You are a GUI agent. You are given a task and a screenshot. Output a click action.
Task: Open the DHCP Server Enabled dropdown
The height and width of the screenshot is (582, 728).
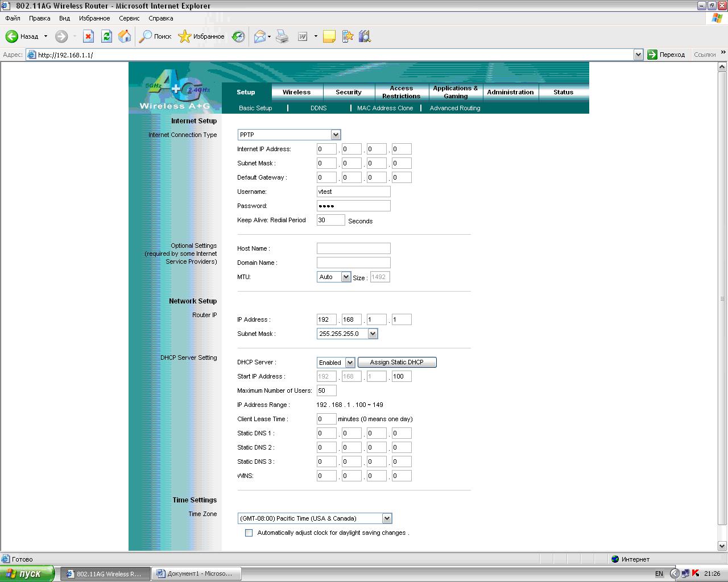336,362
